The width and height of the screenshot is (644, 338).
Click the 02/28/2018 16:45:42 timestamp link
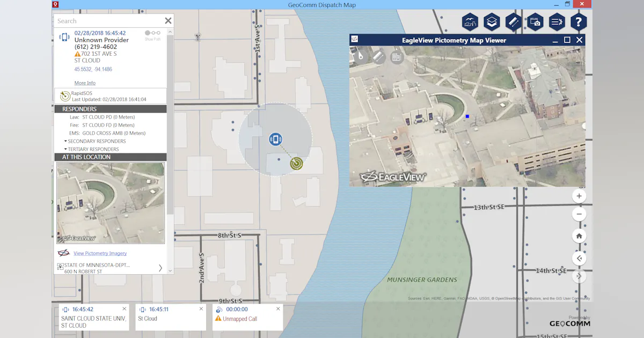(x=100, y=33)
